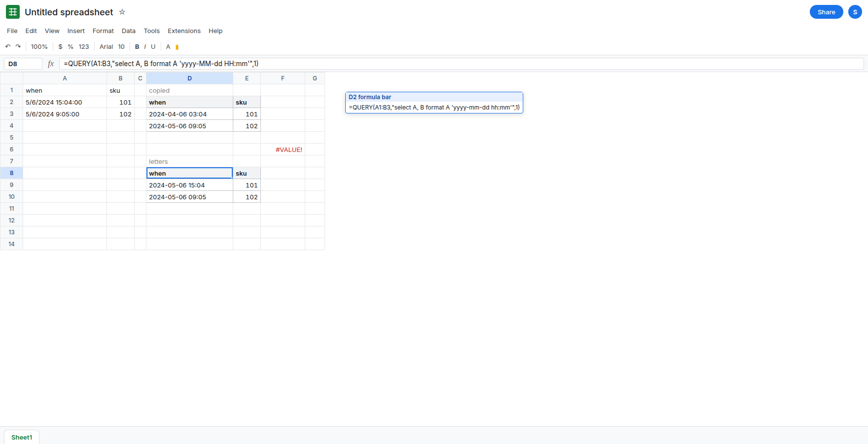This screenshot has width=868, height=444.
Task: Click the Untitled spreadsheet title
Action: 69,12
